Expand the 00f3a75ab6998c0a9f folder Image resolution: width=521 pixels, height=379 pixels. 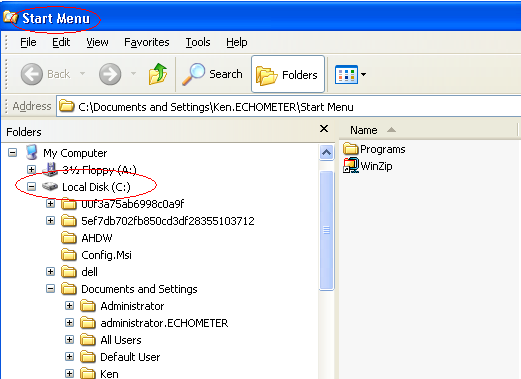point(50,204)
